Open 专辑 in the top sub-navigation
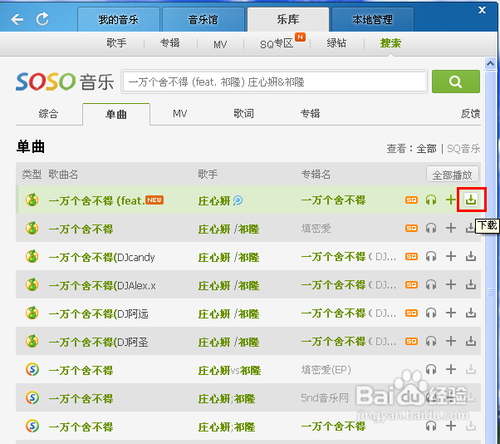Viewport: 500px width, 444px height. click(x=170, y=43)
